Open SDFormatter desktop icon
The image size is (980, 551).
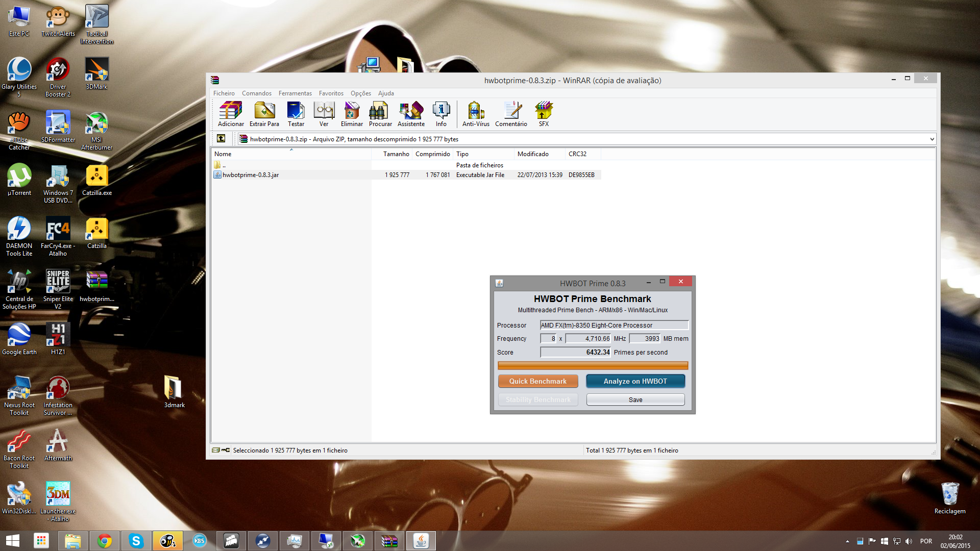point(58,127)
